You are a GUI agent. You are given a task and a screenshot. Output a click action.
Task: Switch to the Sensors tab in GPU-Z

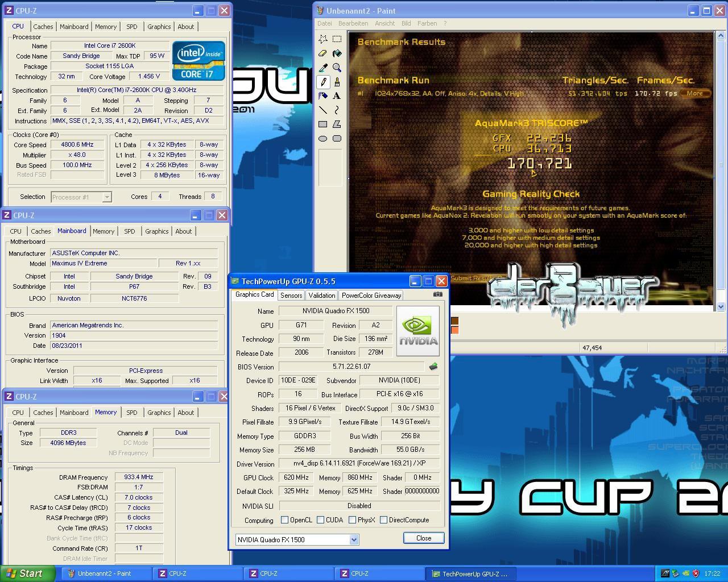291,296
